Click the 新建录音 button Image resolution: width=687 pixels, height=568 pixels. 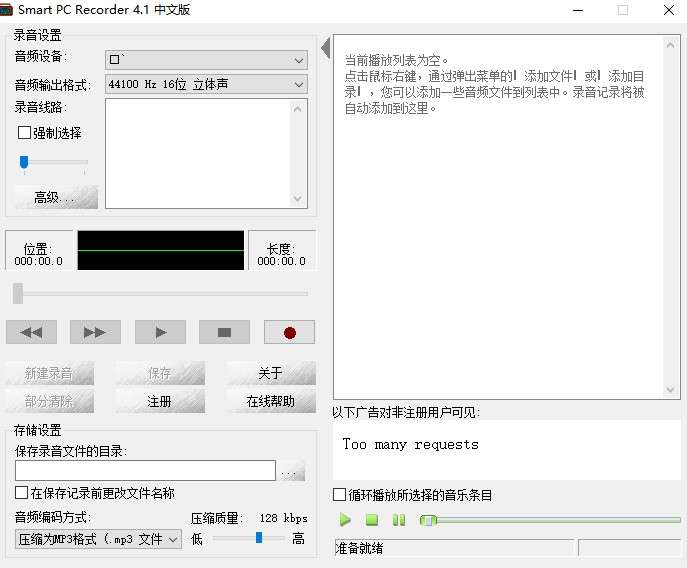click(x=50, y=373)
